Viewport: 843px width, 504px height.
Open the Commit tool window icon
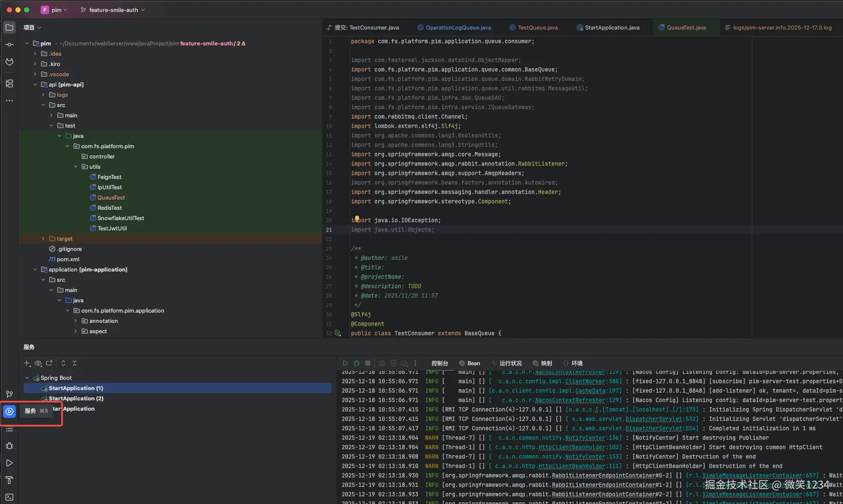pyautogui.click(x=9, y=45)
